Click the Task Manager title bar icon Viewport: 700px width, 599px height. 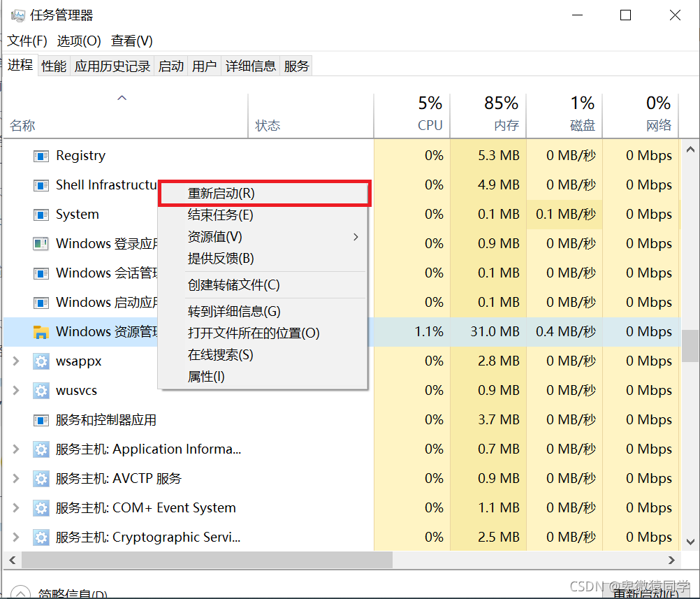click(x=18, y=15)
